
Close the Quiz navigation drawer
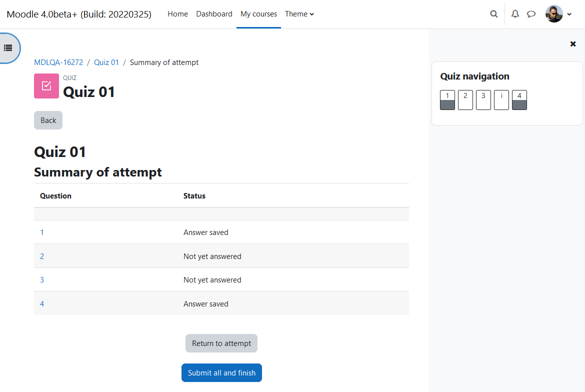[x=572, y=44]
